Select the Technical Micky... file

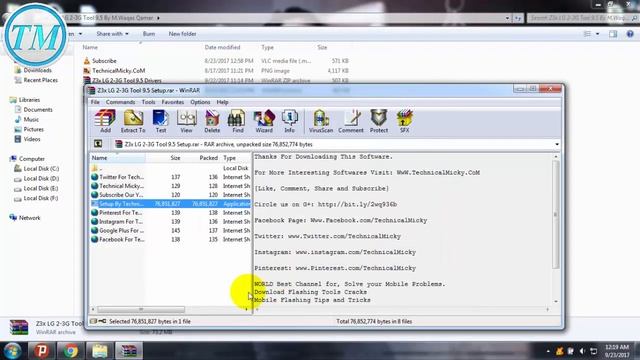point(170,186)
